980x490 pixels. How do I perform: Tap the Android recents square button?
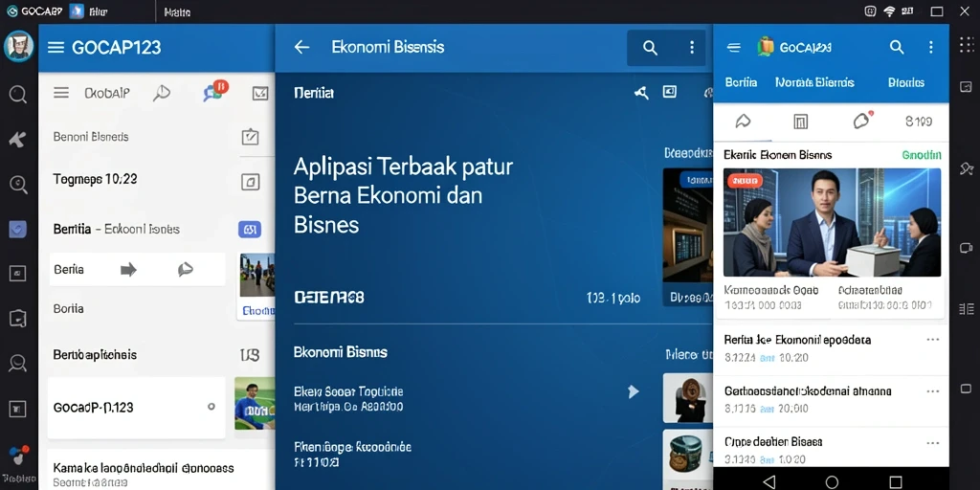coord(896,482)
